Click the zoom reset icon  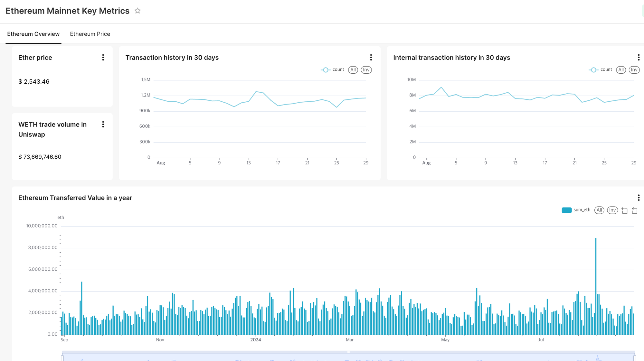click(x=635, y=210)
